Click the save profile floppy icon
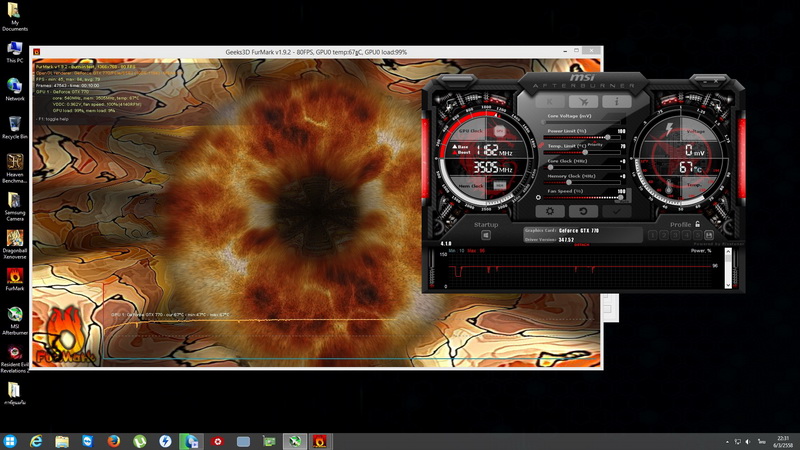This screenshot has height=450, width=800. click(x=709, y=235)
